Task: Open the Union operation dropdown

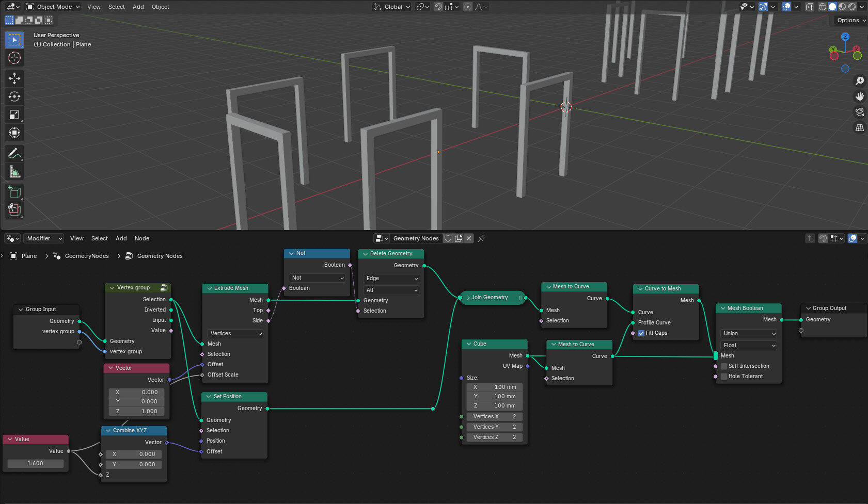Action: 749,334
